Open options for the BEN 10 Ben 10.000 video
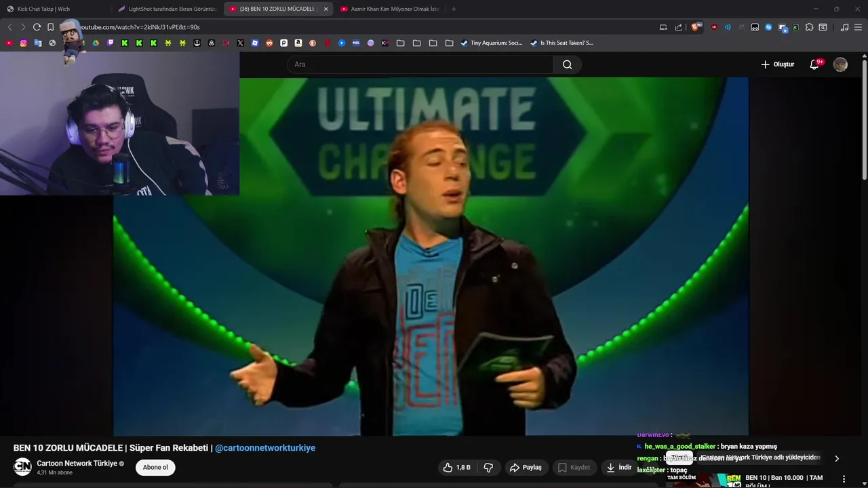The height and width of the screenshot is (488, 868). [844, 479]
